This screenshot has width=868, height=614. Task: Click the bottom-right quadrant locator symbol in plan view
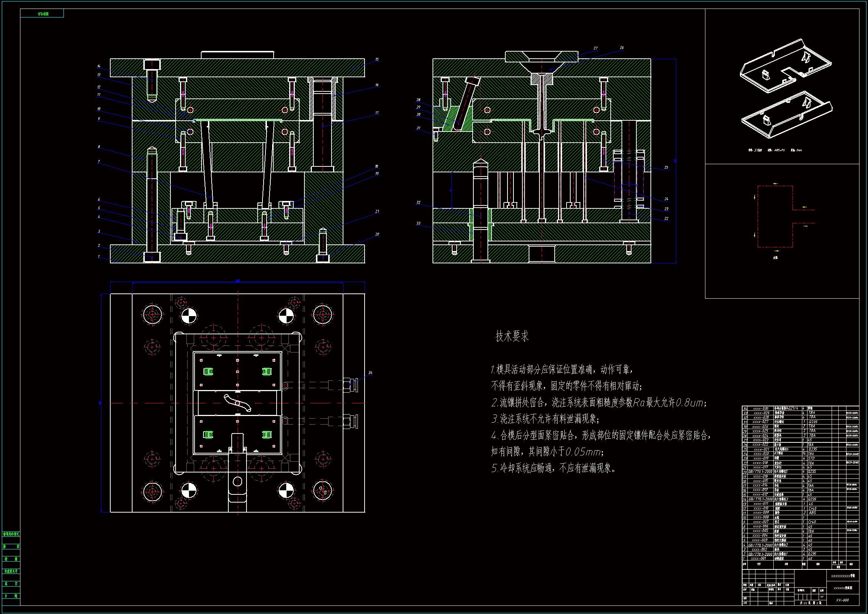(x=286, y=490)
